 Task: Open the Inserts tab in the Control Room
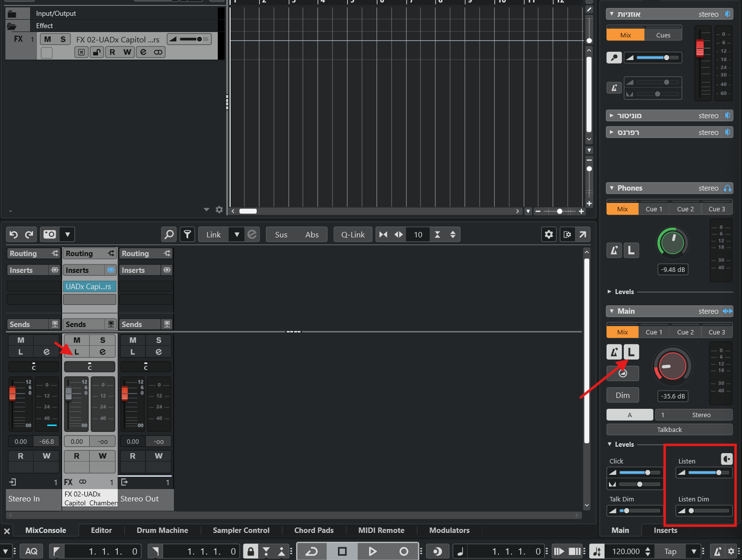tap(665, 530)
